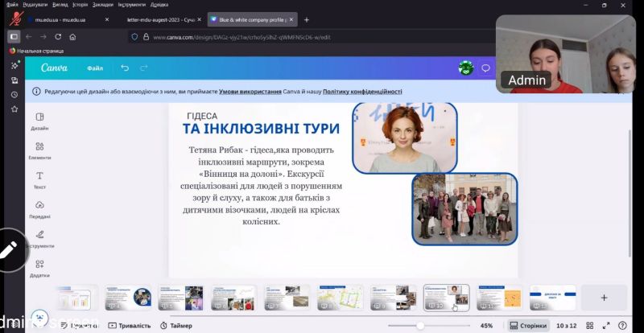This screenshot has width=644, height=333.
Task: Open the Файл menu in Canva
Action: [x=95, y=68]
